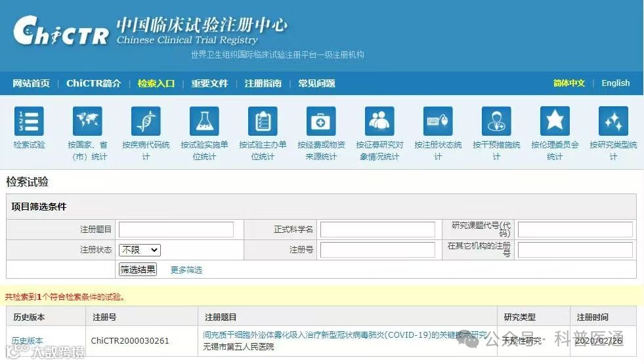The image size is (644, 364).
Task: Open the flask implementing-unit statistics icon
Action: pyautogui.click(x=204, y=121)
